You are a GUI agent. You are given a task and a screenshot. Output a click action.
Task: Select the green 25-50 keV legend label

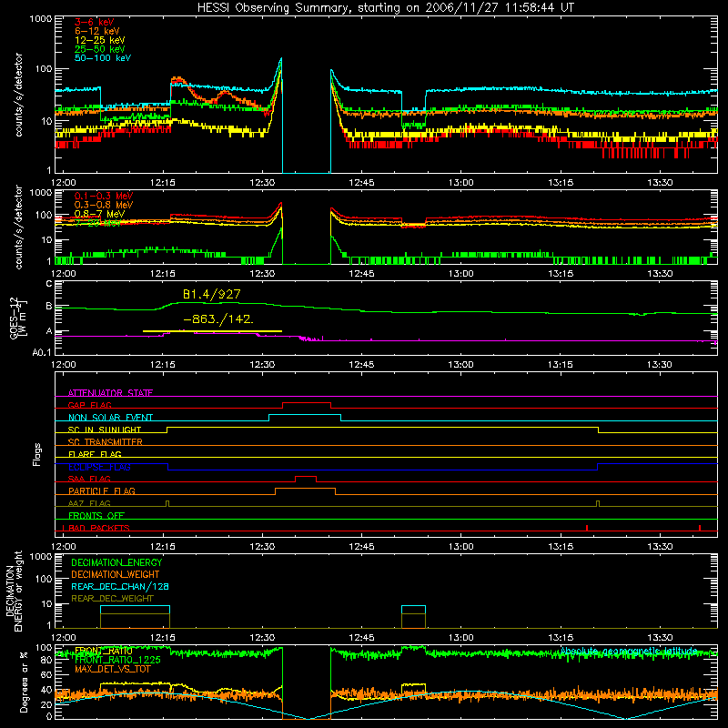[x=100, y=49]
